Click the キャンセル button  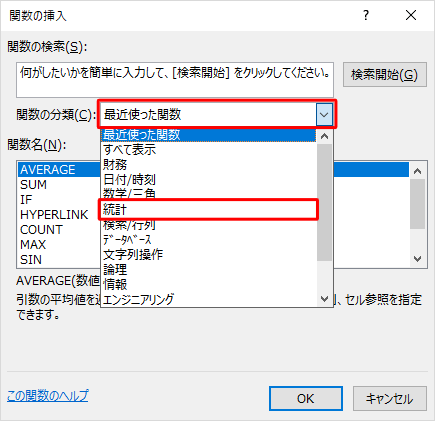click(x=390, y=399)
